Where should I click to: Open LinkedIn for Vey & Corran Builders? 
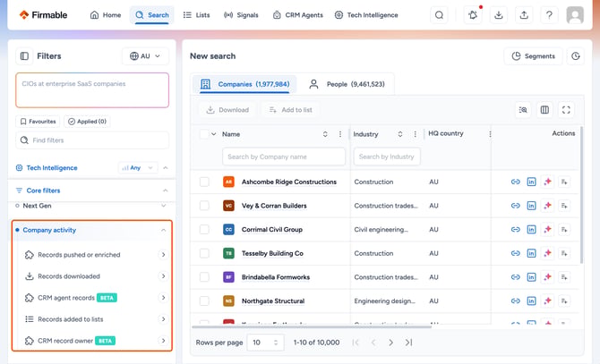coord(532,206)
